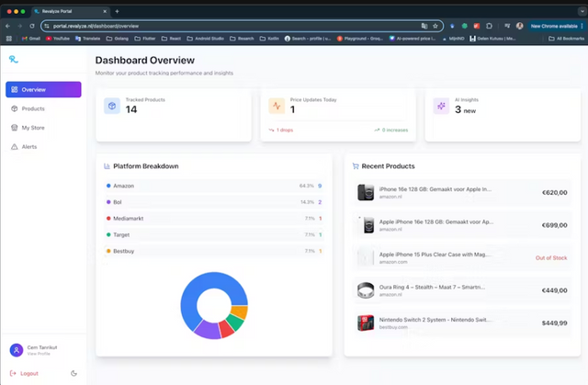Image resolution: width=588 pixels, height=385 pixels.
Task: Open the Overview sidebar item
Action: point(43,90)
